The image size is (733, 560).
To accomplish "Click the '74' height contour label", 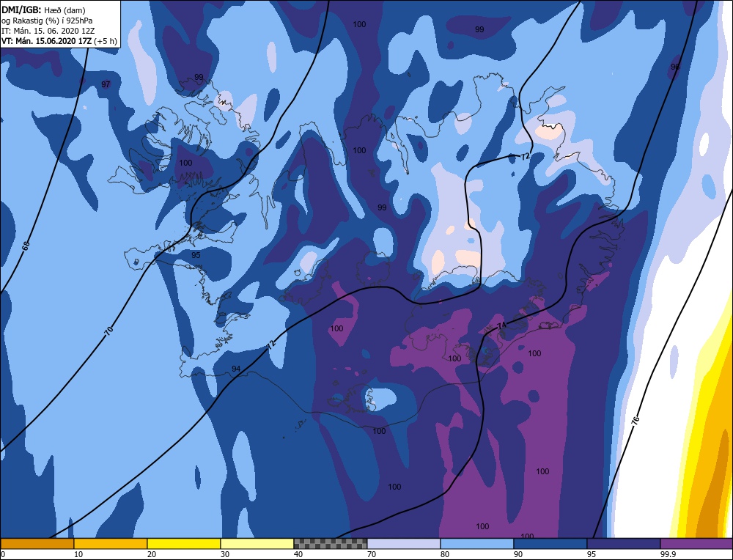I will [x=501, y=325].
